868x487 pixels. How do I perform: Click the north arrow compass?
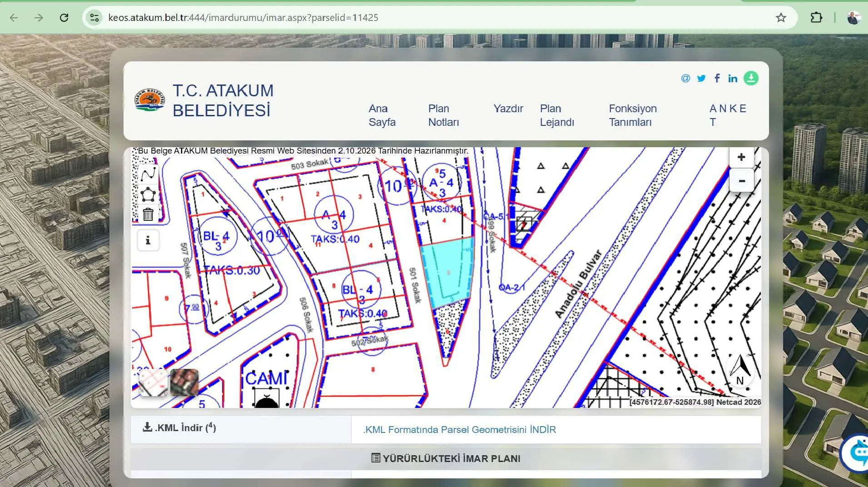(x=740, y=370)
